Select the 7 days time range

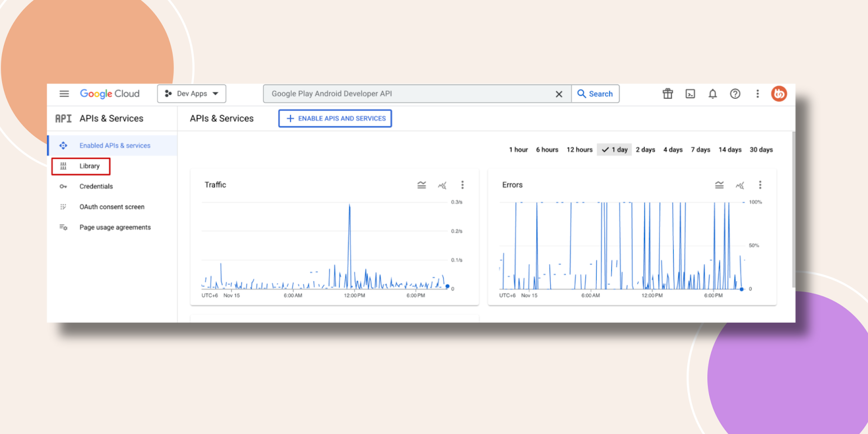click(x=700, y=150)
